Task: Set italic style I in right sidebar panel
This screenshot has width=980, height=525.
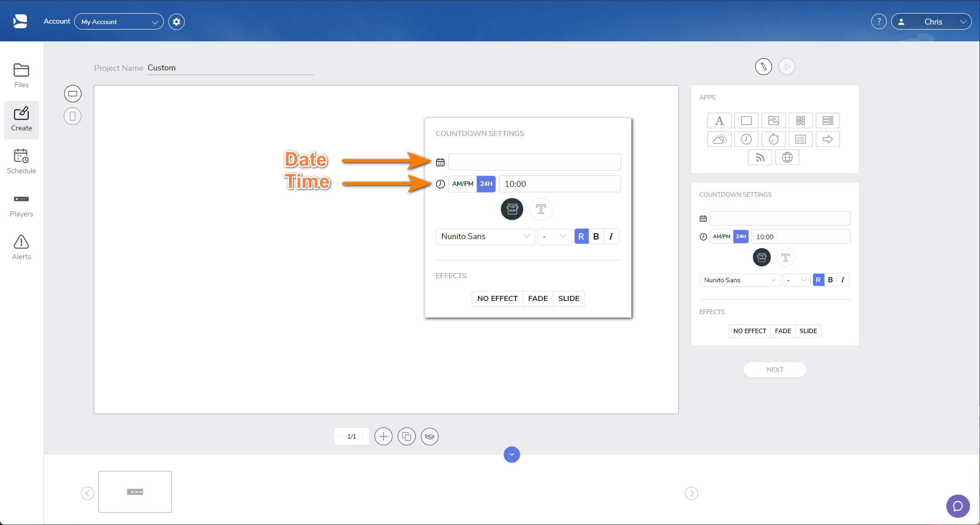Action: (x=843, y=280)
